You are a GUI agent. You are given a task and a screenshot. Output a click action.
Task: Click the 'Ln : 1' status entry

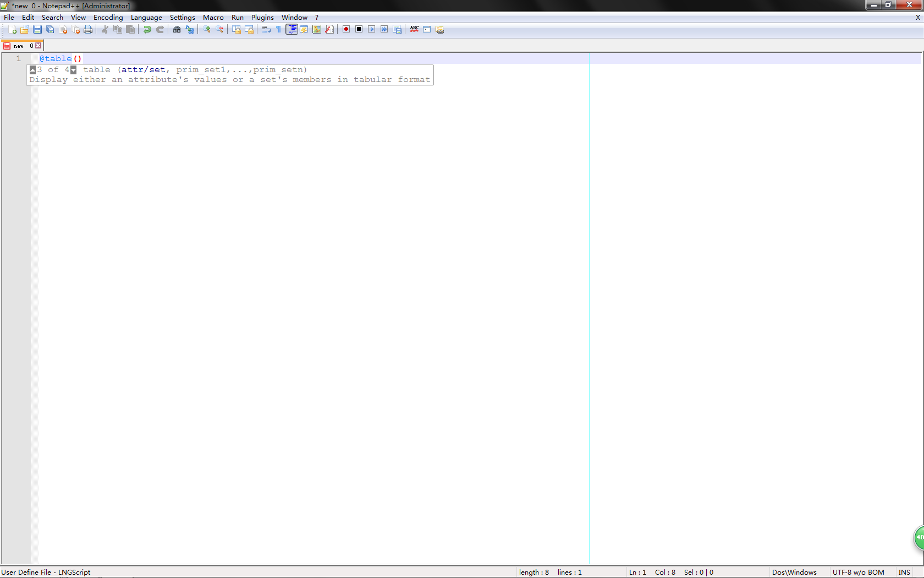637,572
